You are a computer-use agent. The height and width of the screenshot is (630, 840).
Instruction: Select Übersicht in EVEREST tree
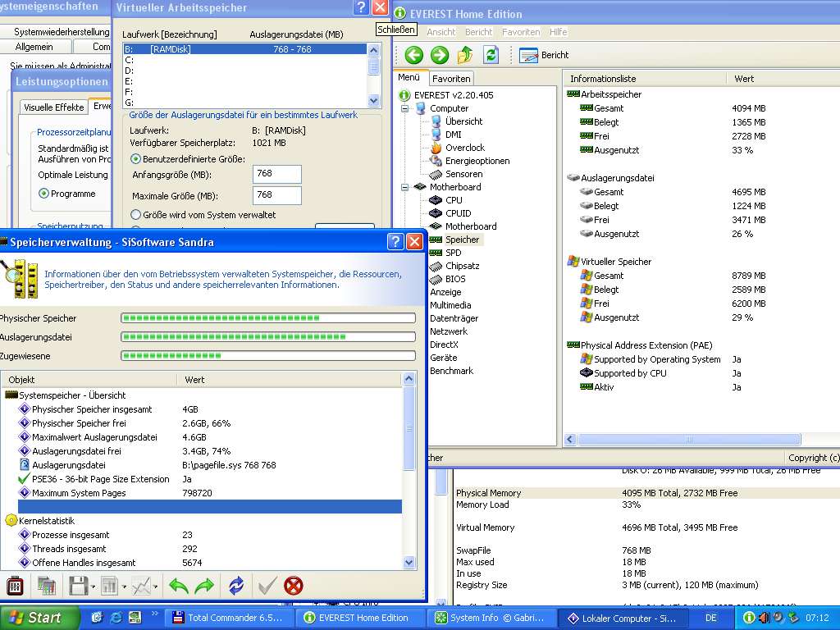coord(463,121)
